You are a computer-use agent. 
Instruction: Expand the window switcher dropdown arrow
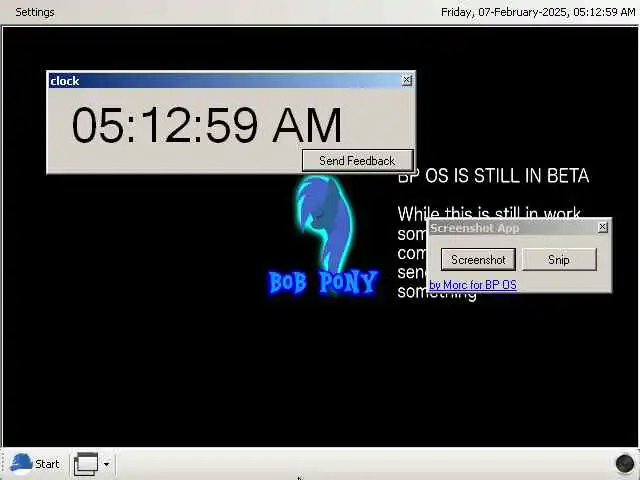tap(107, 464)
